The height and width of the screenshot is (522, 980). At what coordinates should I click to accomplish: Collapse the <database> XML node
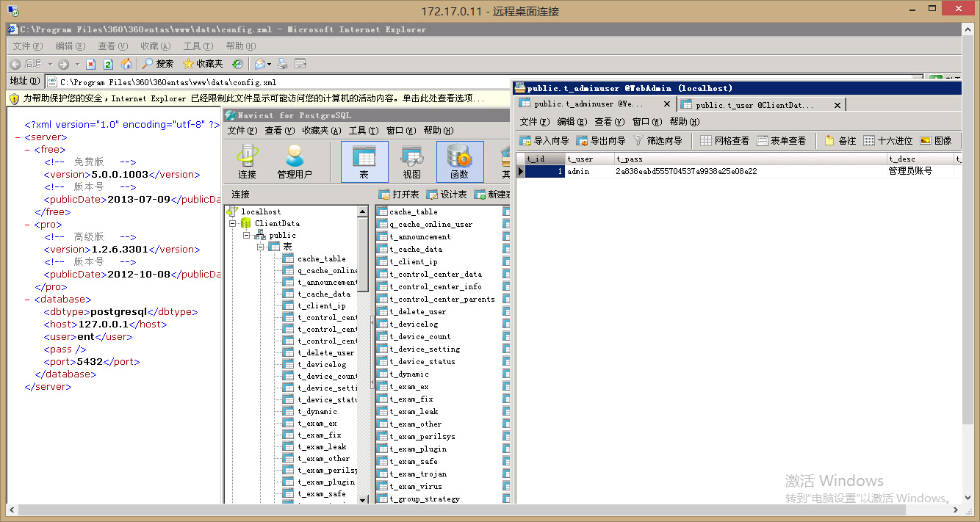click(x=27, y=300)
